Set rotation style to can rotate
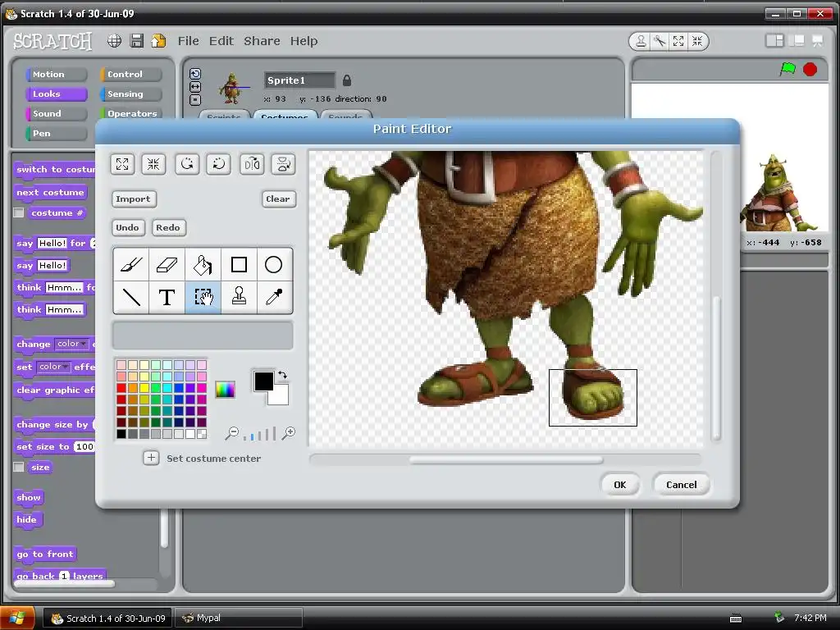The width and height of the screenshot is (840, 630). (x=195, y=74)
